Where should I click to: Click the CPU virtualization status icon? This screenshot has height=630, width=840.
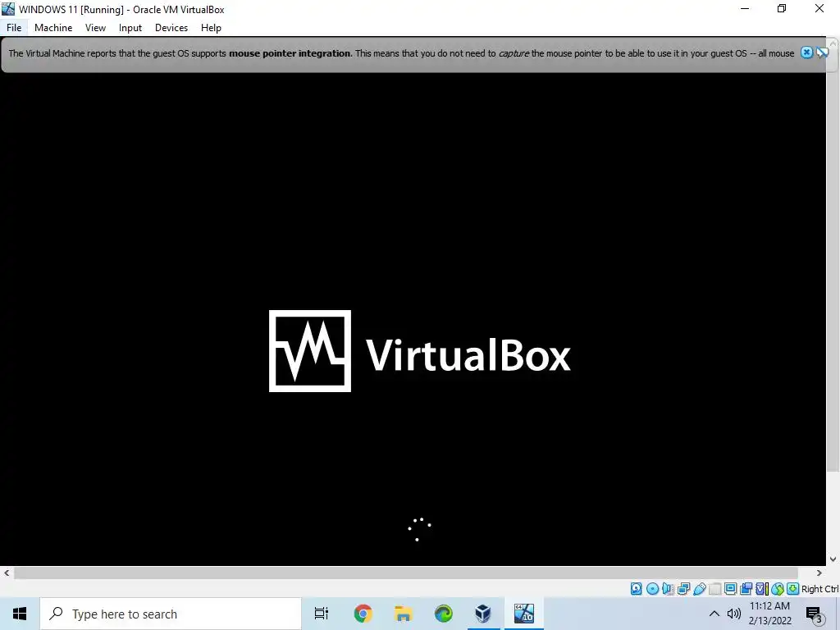tap(762, 589)
